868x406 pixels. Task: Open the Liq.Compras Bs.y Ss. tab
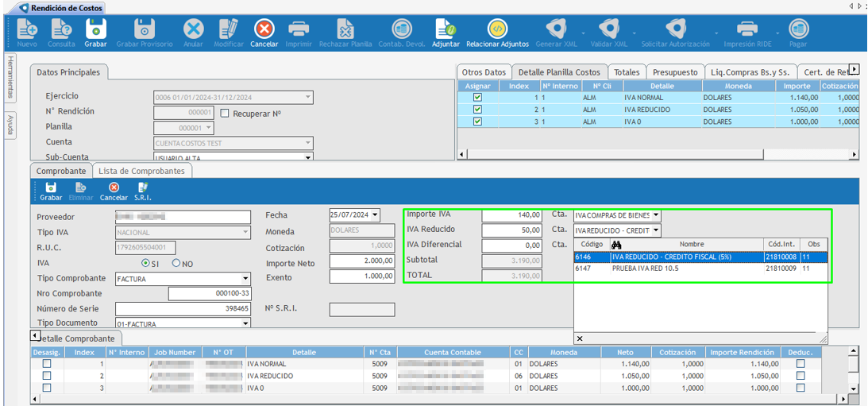pyautogui.click(x=750, y=72)
